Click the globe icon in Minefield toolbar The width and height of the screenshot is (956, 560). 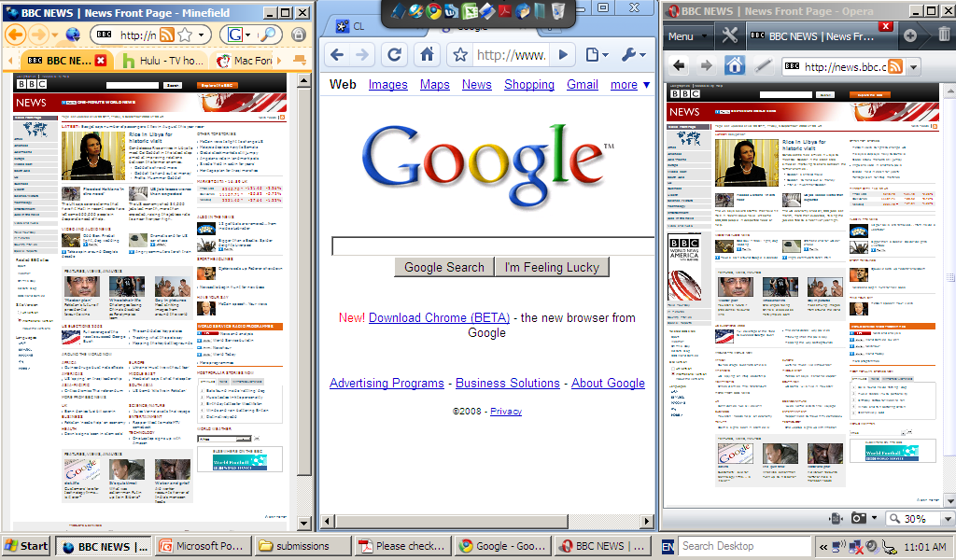click(x=73, y=35)
